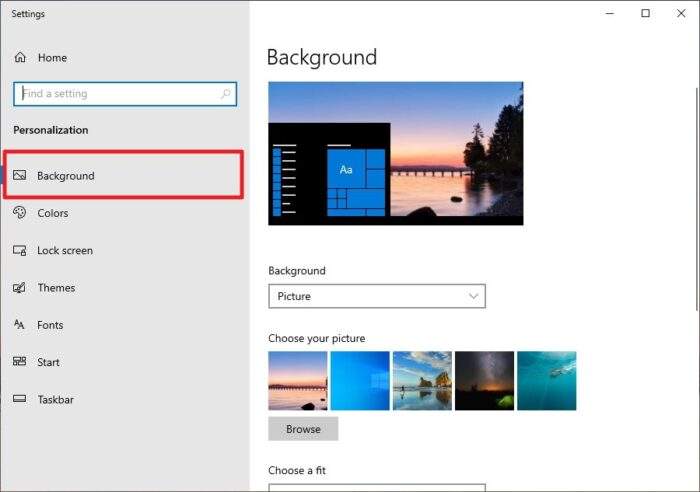
Task: Open Lock screen settings
Action: click(x=123, y=250)
